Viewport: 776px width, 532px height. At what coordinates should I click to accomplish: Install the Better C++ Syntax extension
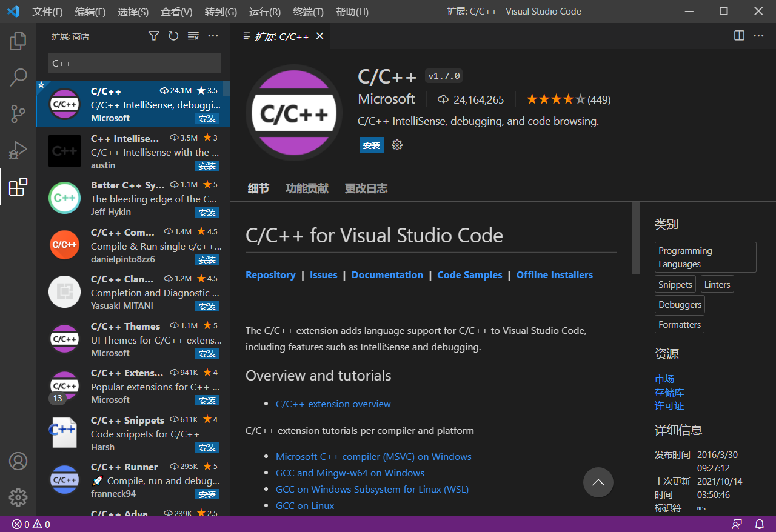pyautogui.click(x=207, y=213)
